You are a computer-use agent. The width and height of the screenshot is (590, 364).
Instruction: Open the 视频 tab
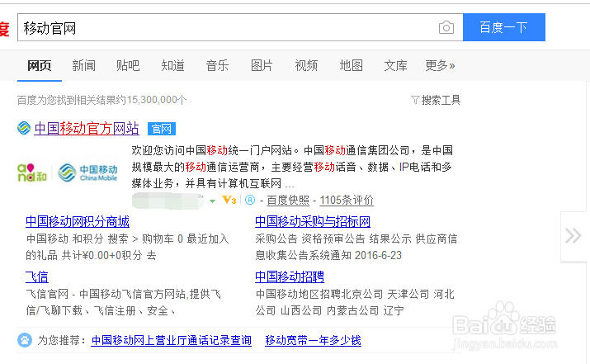point(306,66)
